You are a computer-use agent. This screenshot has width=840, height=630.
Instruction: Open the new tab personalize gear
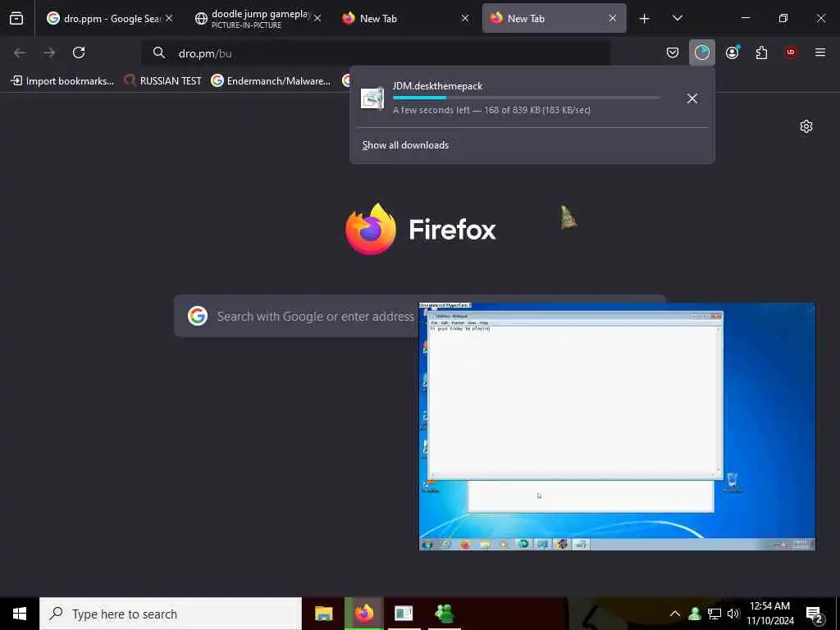click(x=806, y=126)
